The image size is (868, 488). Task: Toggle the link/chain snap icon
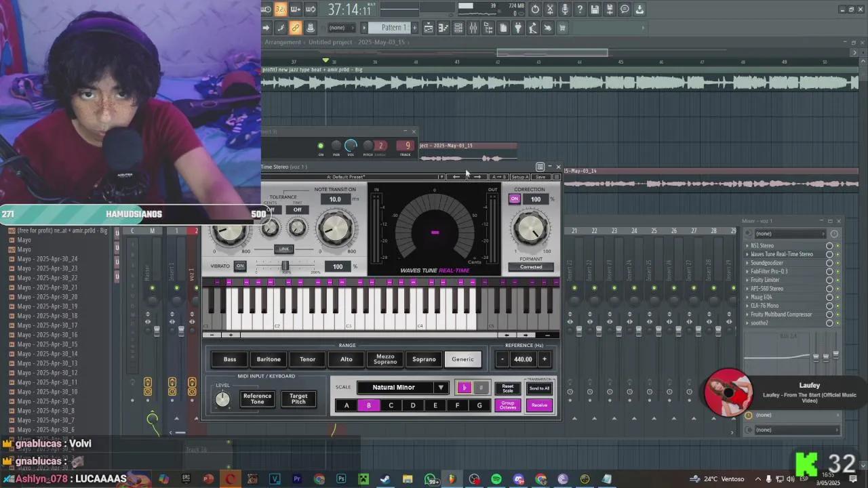click(296, 28)
